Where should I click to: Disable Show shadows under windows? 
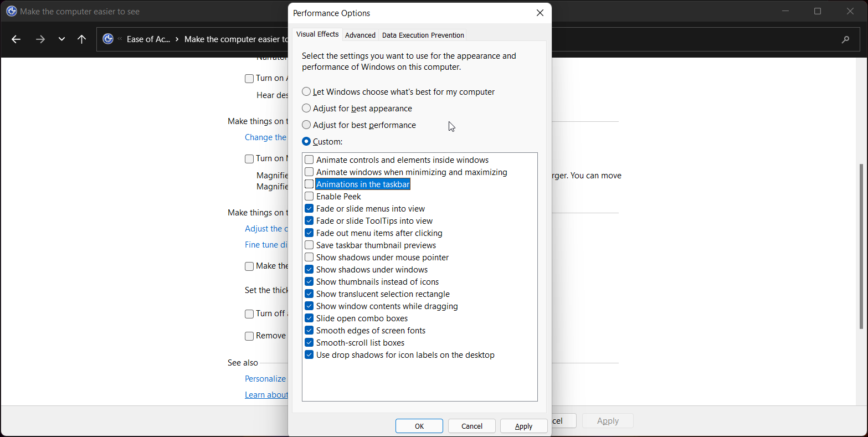tap(309, 269)
